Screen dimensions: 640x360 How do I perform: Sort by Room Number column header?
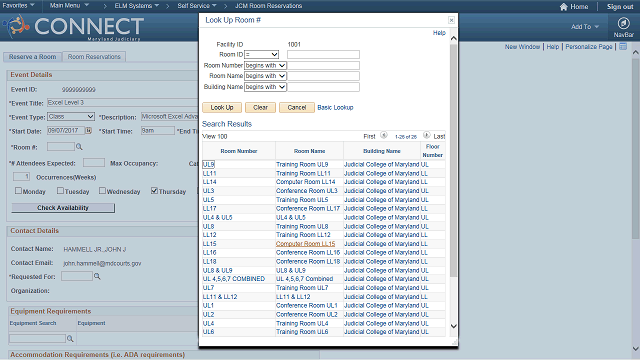pyautogui.click(x=239, y=151)
